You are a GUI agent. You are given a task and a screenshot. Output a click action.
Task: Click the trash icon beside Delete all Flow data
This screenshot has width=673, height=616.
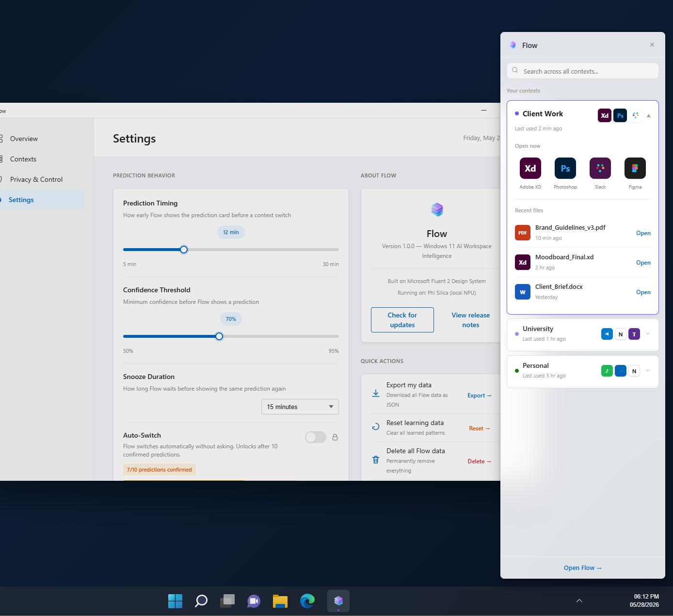pos(376,460)
